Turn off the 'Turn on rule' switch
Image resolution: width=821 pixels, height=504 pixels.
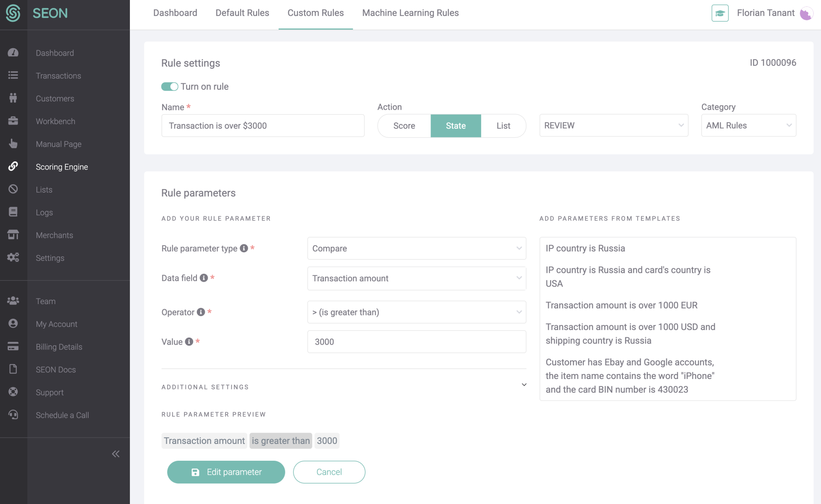pos(170,87)
